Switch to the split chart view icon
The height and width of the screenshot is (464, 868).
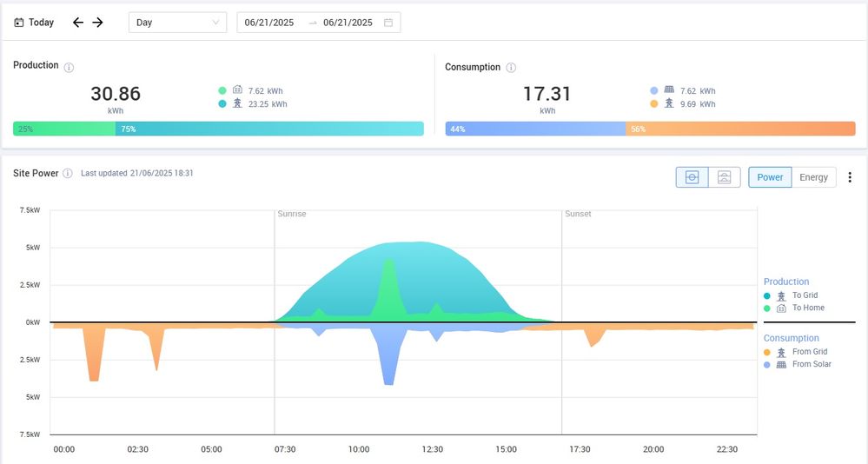pos(724,177)
